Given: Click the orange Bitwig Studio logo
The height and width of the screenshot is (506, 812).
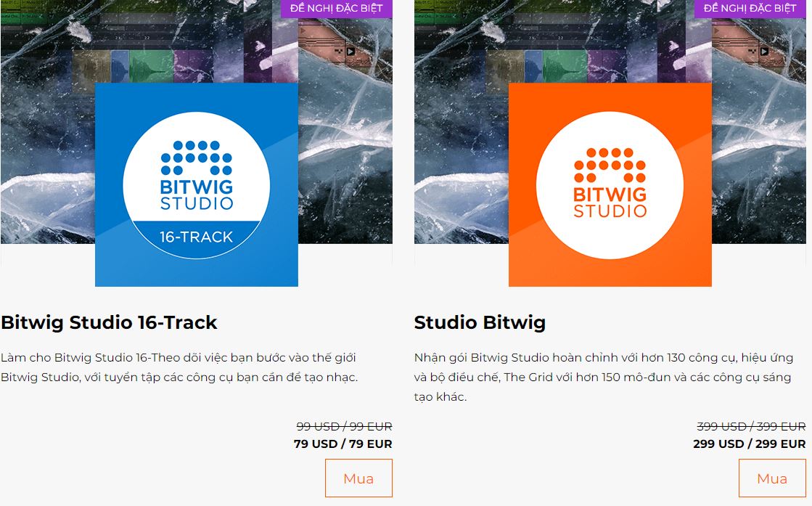Looking at the screenshot, I should coord(610,184).
